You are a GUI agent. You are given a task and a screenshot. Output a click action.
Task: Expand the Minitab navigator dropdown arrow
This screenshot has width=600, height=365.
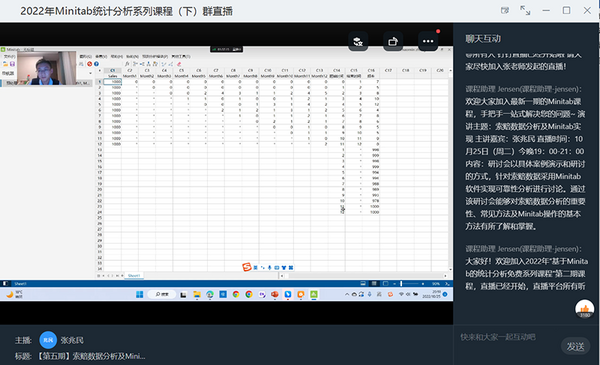pos(91,73)
